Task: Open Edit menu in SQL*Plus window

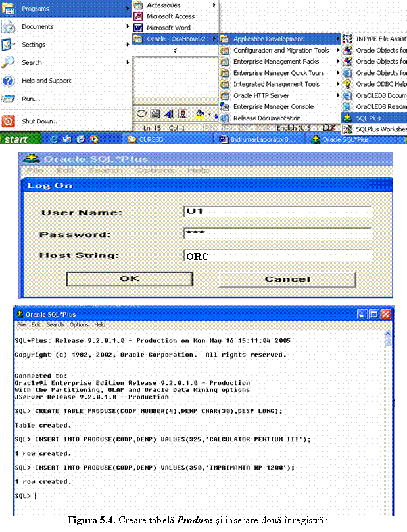Action: point(36,324)
